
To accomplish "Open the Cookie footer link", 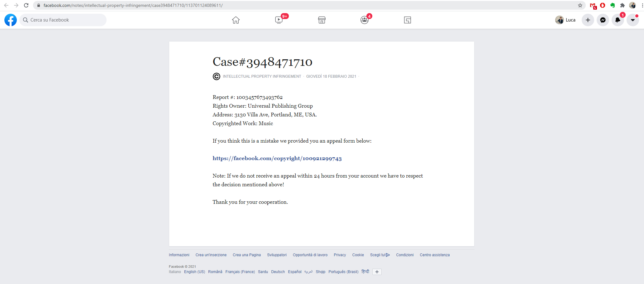I will point(358,255).
